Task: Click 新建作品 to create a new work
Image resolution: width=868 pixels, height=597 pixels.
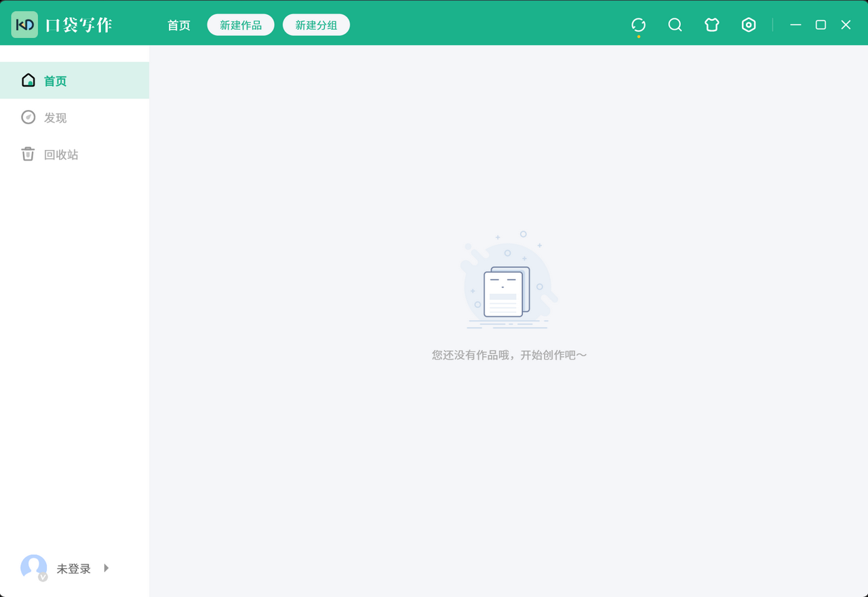Action: (x=240, y=24)
